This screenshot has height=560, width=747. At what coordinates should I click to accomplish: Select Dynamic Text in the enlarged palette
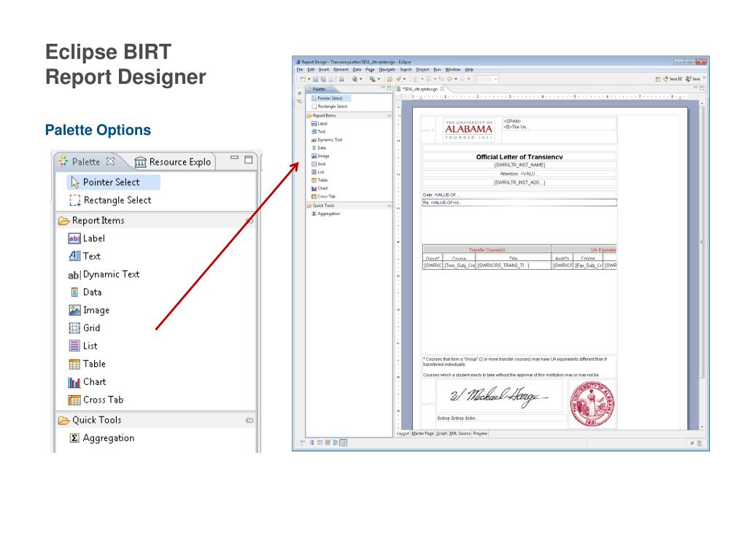pos(104,274)
